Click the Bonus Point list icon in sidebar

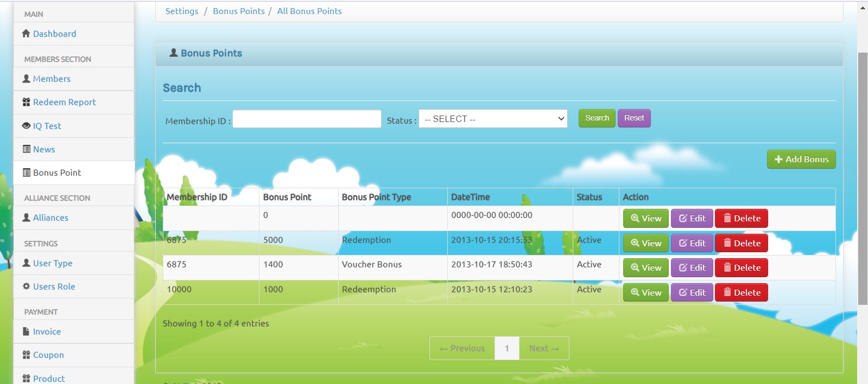26,172
